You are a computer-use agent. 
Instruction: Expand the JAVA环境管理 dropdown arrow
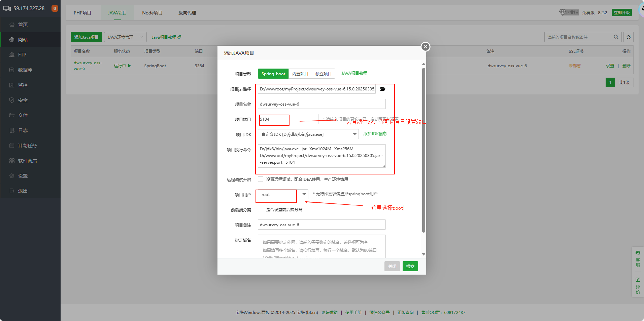pyautogui.click(x=142, y=37)
